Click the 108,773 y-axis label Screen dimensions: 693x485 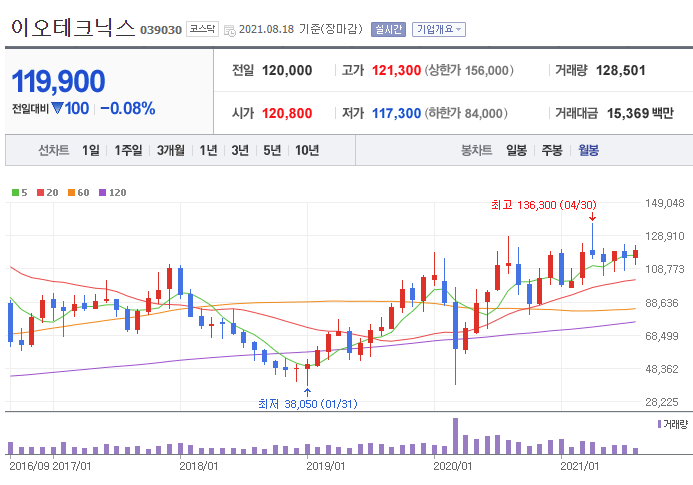pyautogui.click(x=664, y=269)
